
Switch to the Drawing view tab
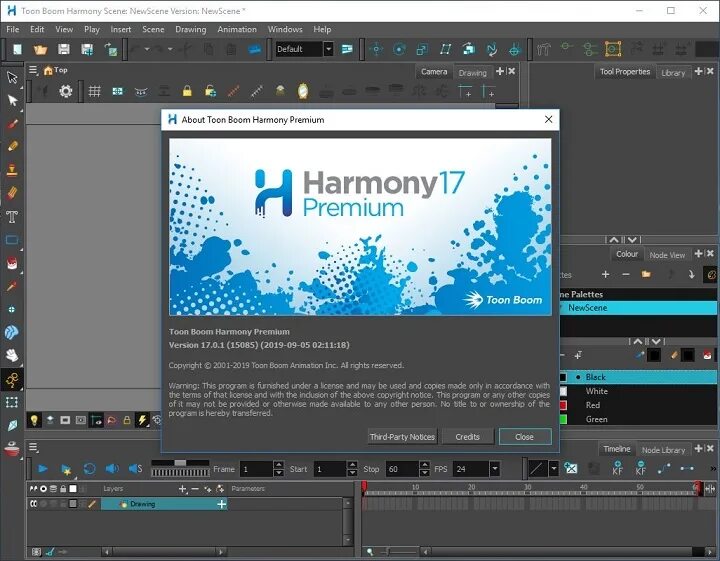click(x=472, y=73)
